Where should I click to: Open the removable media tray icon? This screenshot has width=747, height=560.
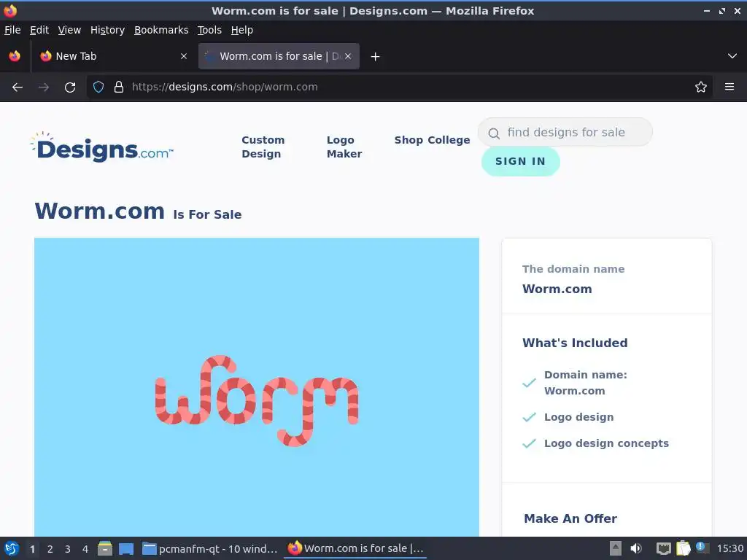[616, 548]
